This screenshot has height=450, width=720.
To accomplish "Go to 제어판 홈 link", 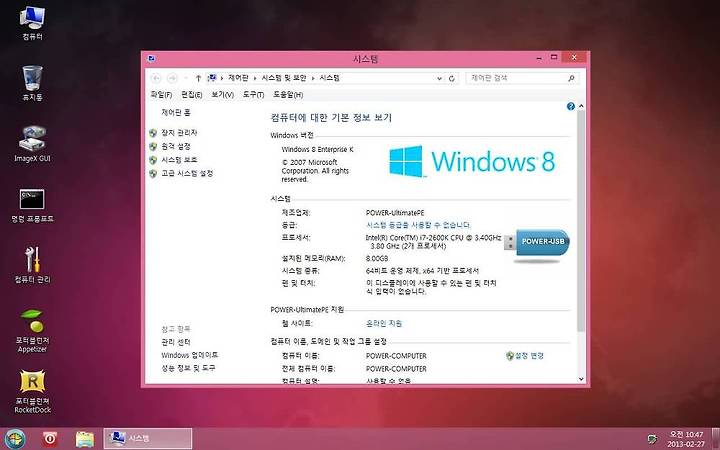I will [176, 112].
